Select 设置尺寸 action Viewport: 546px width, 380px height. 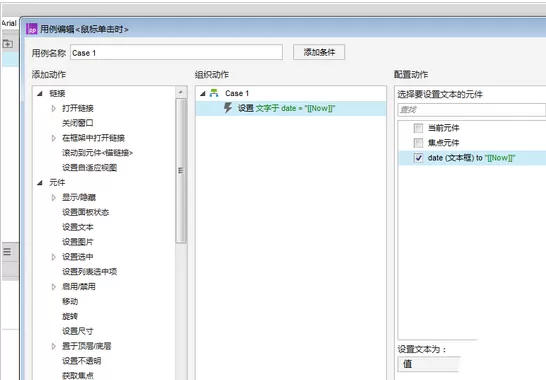pyautogui.click(x=78, y=331)
